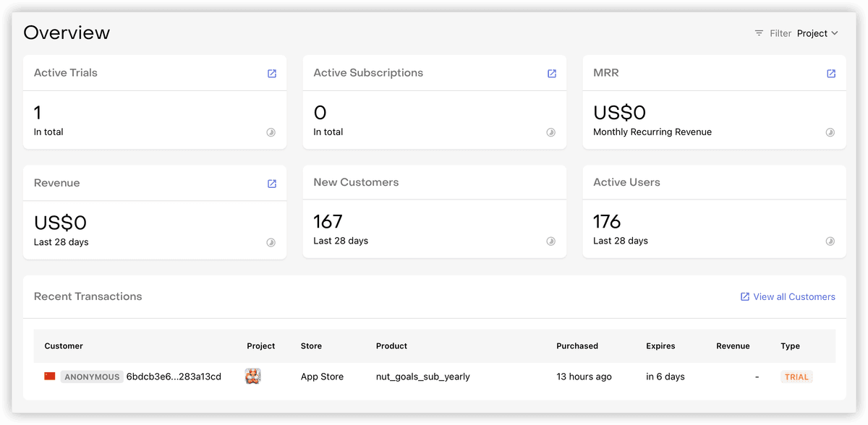Click the info icon in Revenue card
868x425 pixels.
(x=271, y=242)
